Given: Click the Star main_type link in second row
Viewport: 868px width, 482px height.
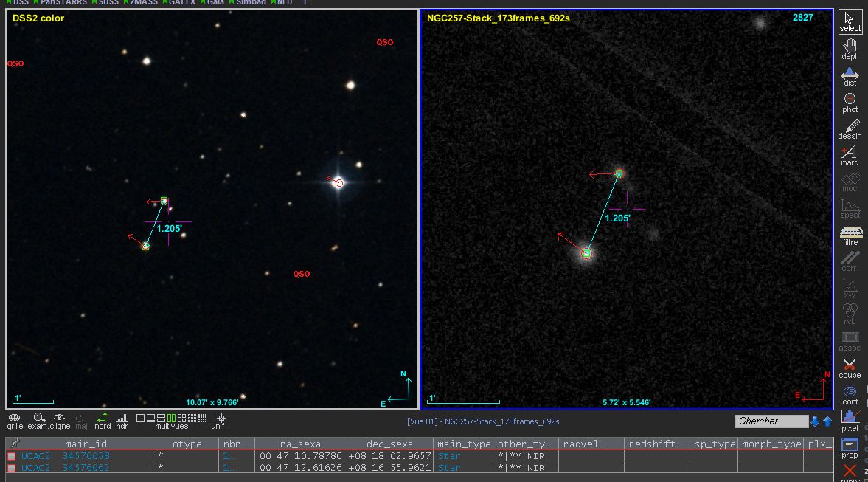Looking at the screenshot, I should tap(448, 468).
